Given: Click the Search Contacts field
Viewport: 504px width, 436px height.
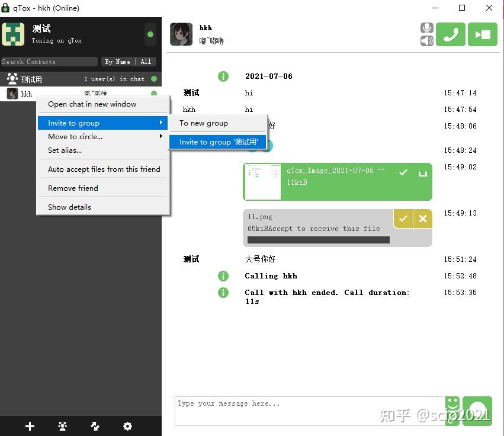Looking at the screenshot, I should [49, 62].
